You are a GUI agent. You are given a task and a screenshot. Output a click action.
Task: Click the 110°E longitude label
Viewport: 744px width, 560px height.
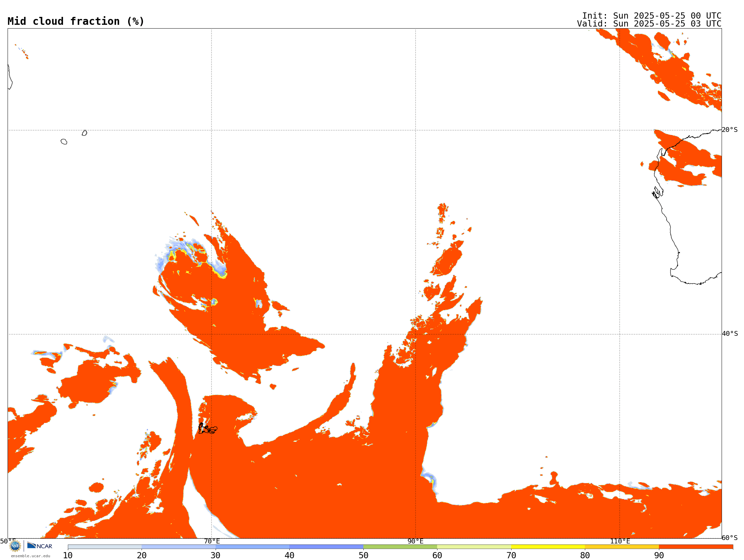(x=620, y=541)
